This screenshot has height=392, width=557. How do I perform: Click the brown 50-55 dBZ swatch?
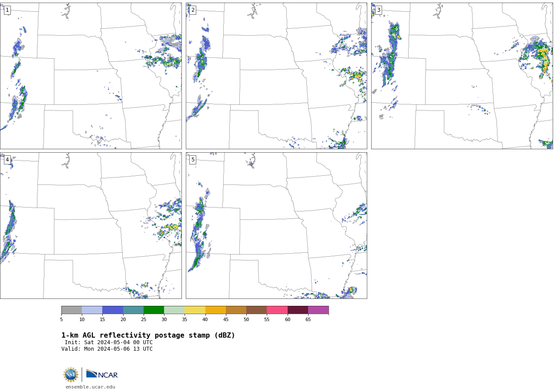tap(256, 310)
